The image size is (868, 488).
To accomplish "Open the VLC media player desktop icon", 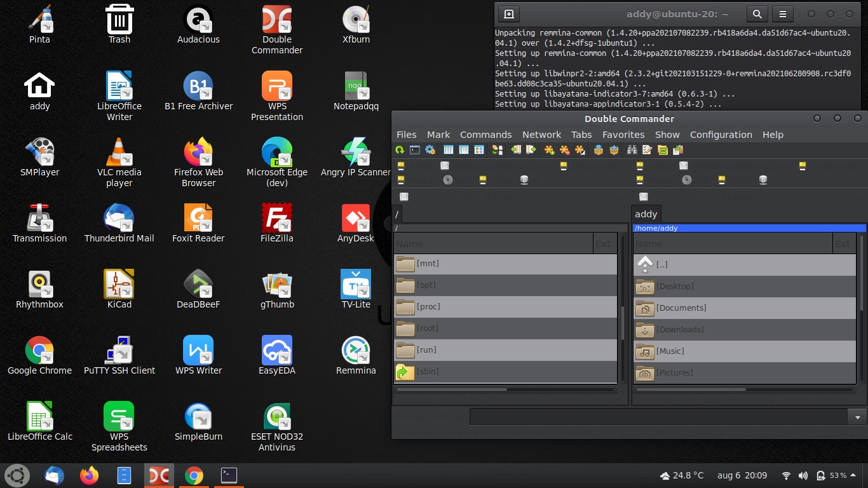I will tap(119, 163).
